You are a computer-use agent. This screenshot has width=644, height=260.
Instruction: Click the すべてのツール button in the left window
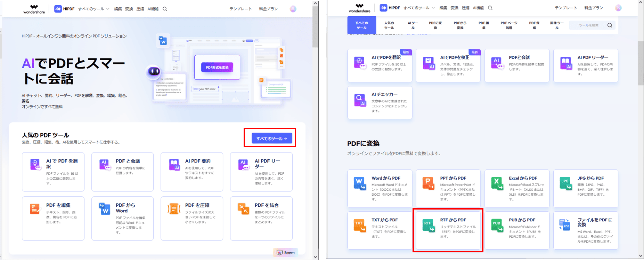pos(272,139)
